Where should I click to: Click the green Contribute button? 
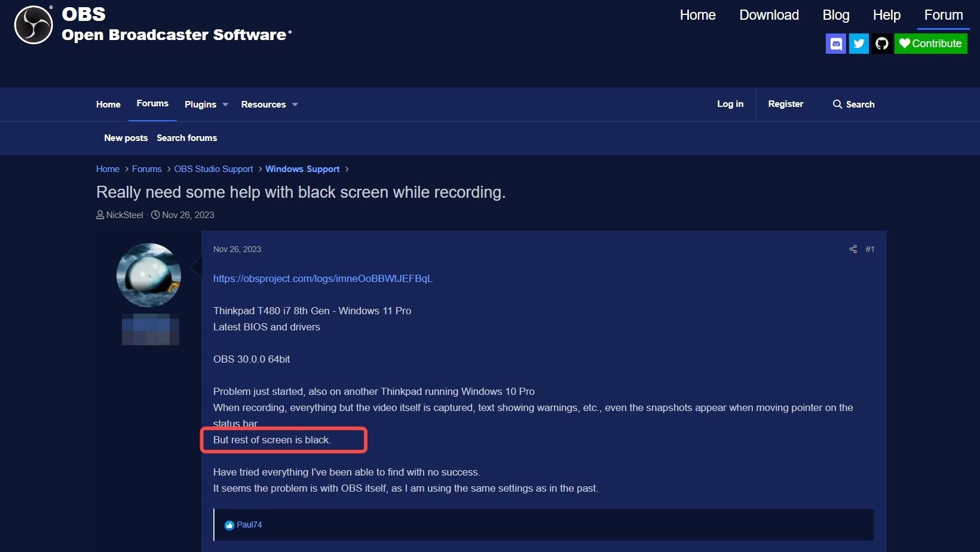click(931, 44)
